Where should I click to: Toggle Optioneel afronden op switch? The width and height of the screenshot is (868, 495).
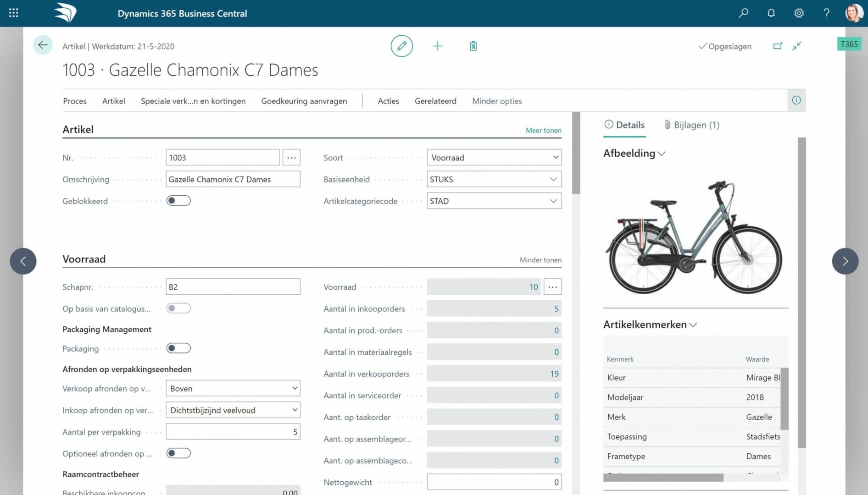tap(178, 453)
